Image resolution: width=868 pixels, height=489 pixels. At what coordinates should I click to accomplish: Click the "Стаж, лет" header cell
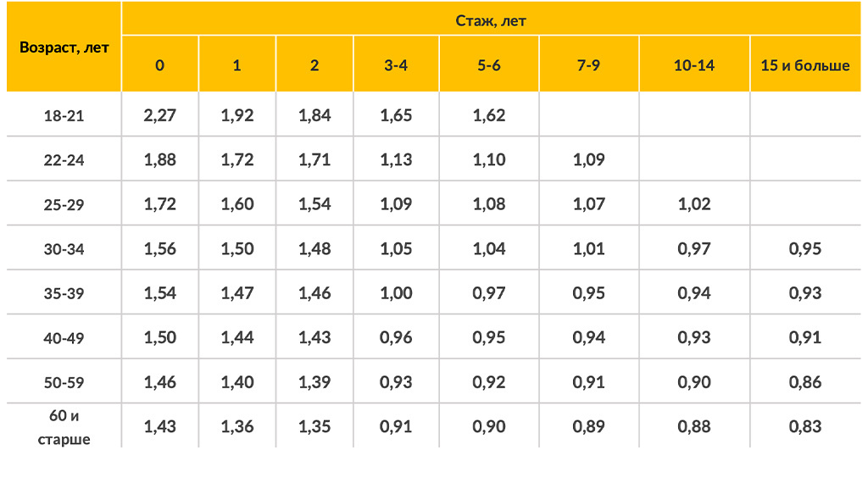pos(491,20)
